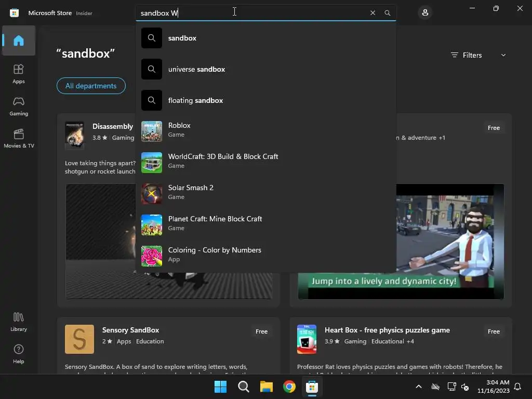532x399 pixels.
Task: Open the Windows Start menu
Action: click(x=220, y=387)
